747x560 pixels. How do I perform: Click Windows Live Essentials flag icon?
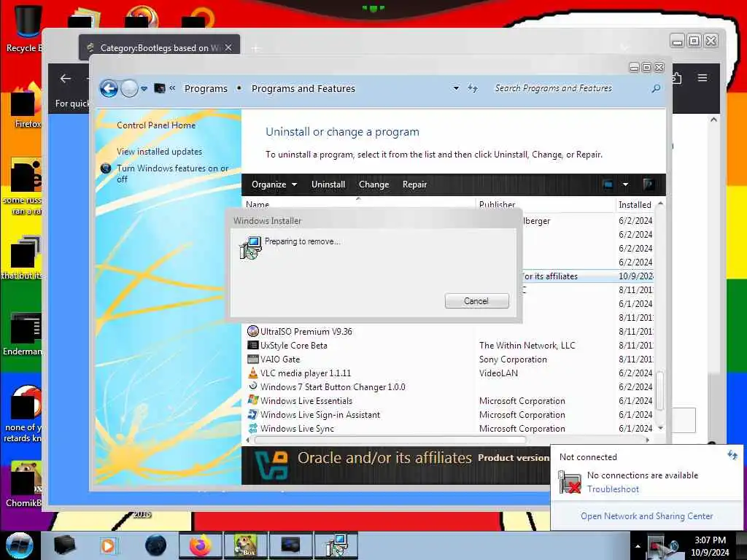[253, 400]
